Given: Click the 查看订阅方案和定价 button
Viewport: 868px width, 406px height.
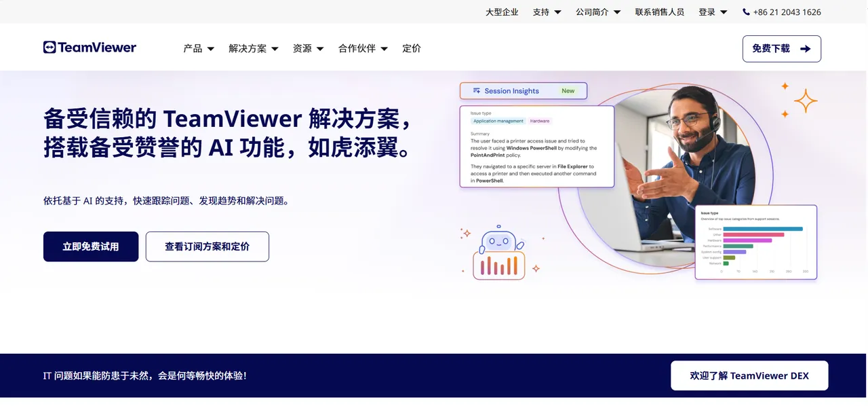Looking at the screenshot, I should tap(208, 246).
